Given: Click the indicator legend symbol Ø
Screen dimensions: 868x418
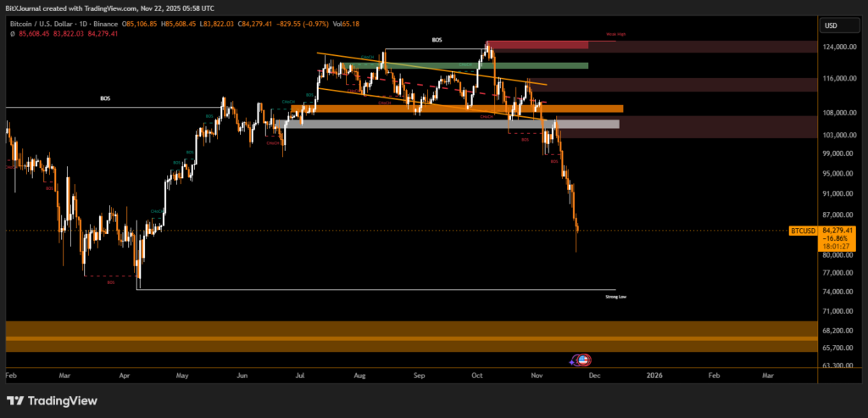Looking at the screenshot, I should [13, 34].
